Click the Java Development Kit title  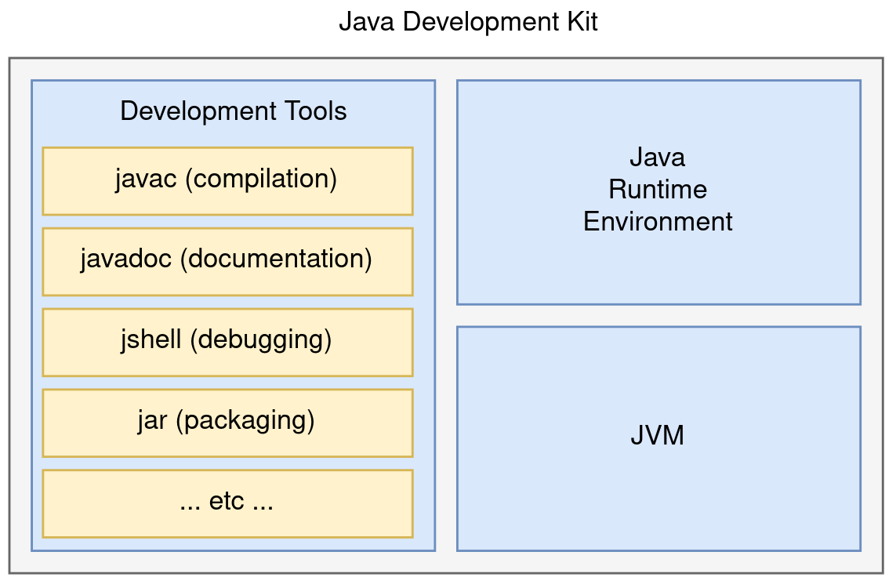point(468,22)
